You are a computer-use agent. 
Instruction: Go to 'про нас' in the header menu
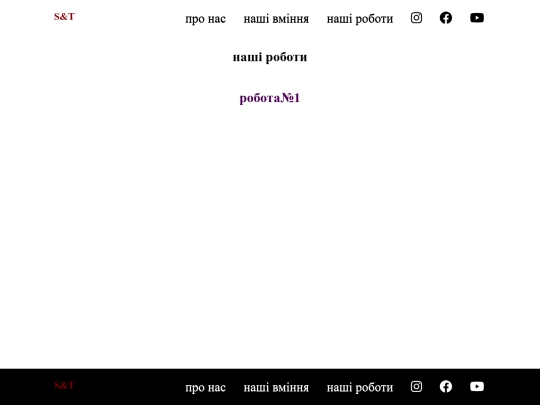tap(206, 19)
